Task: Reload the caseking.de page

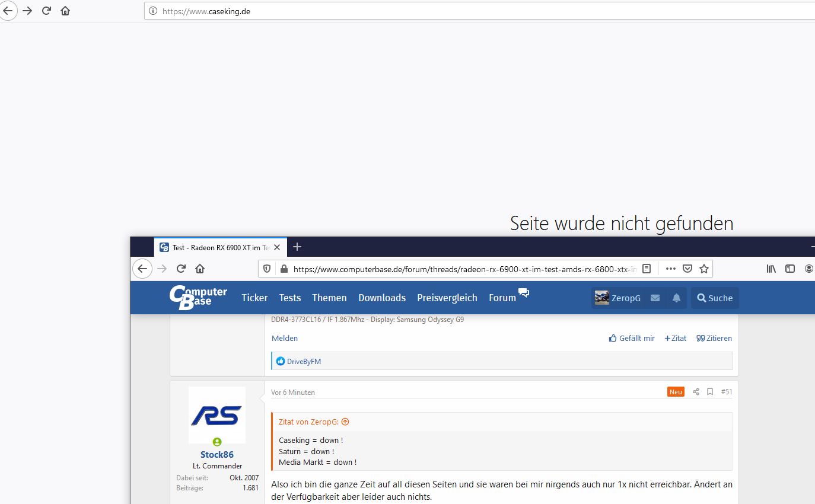Action: pyautogui.click(x=46, y=11)
